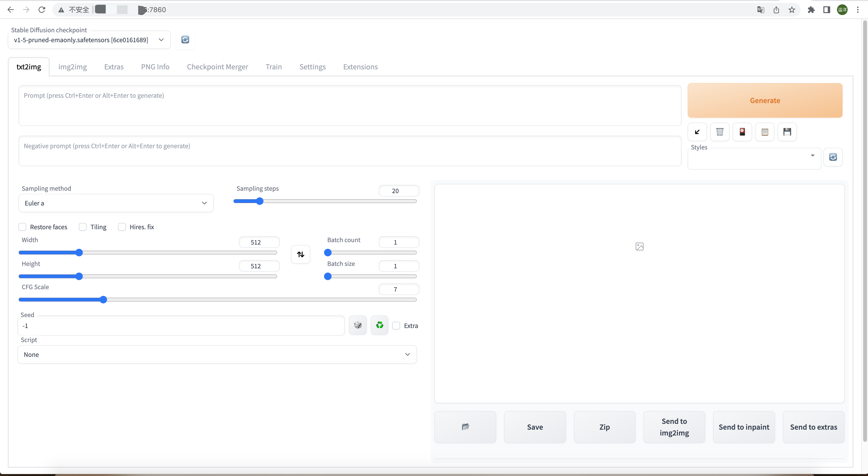Open the Settings tab
This screenshot has width=868, height=476.
click(312, 67)
